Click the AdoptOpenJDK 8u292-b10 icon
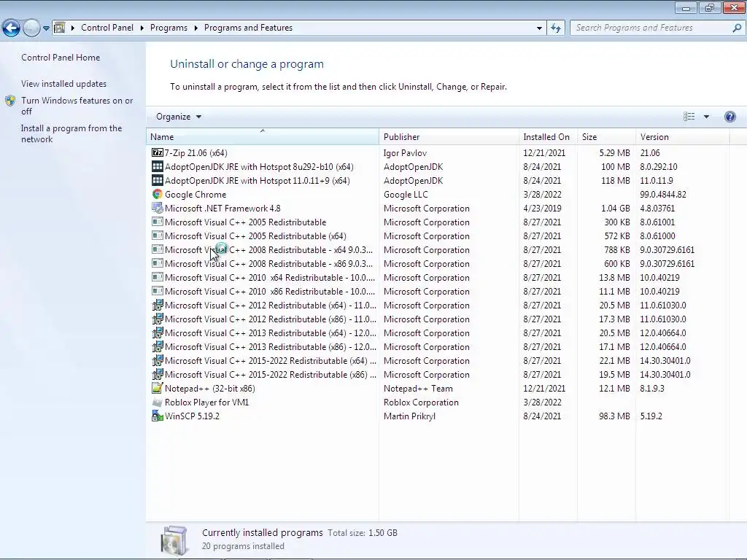 click(158, 167)
